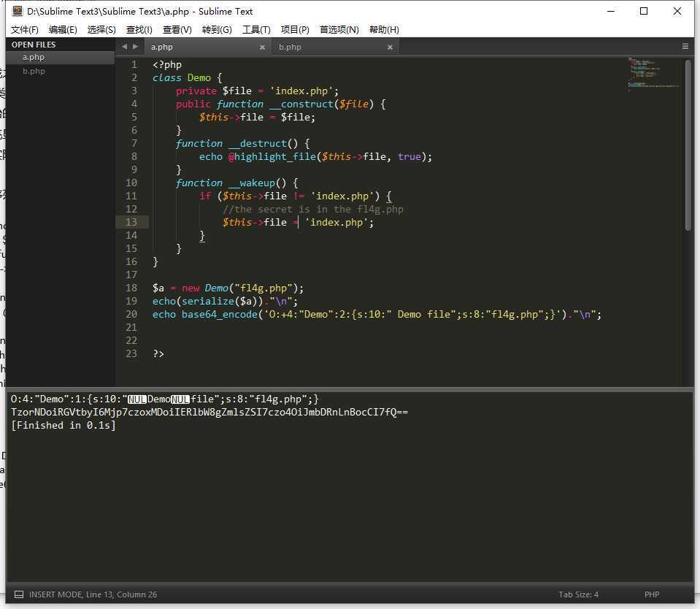Click line number 20 in gutter
The width and height of the screenshot is (700, 609).
131,314
